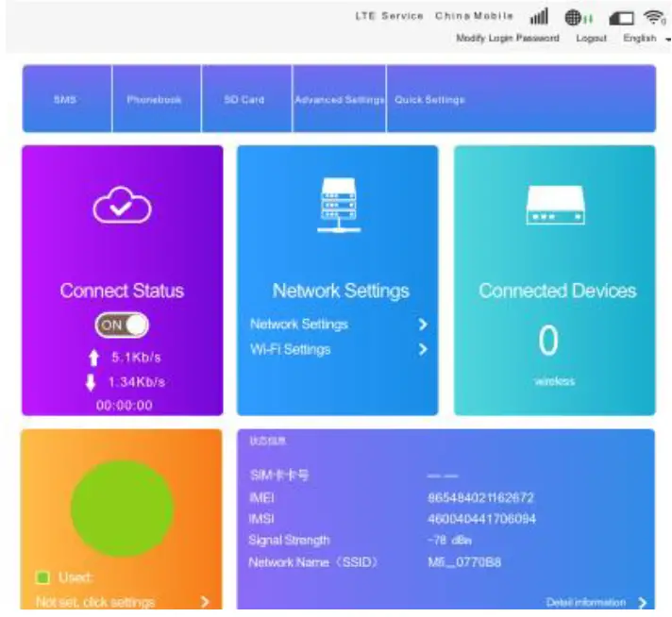
Task: Click the 1.34Kb/s download speed
Action: 136,382
